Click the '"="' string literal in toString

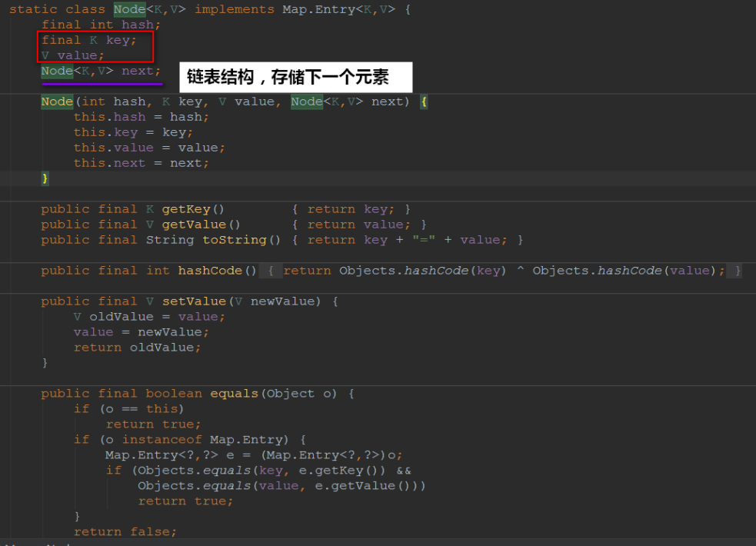[424, 240]
